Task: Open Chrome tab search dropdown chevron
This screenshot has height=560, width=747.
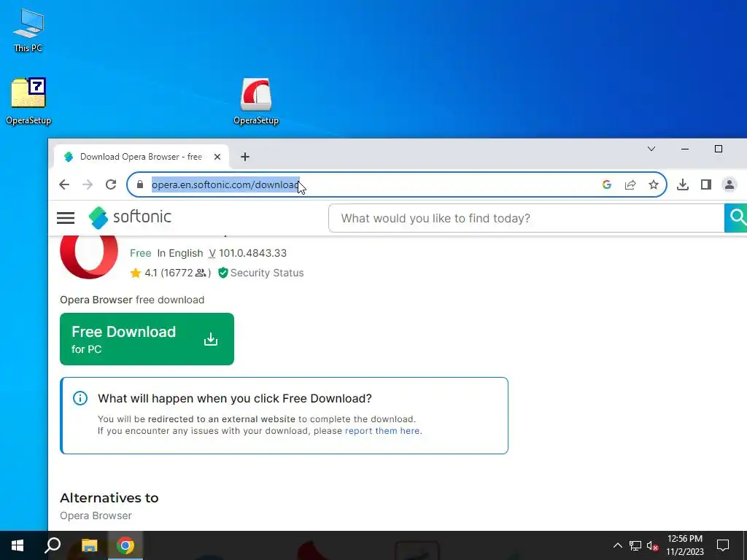Action: (651, 149)
